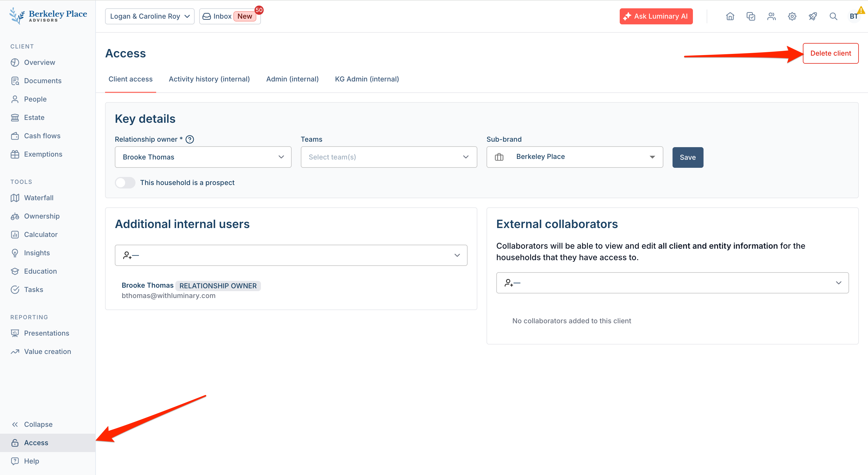Switch to KG Admin (internal) tab
The height and width of the screenshot is (475, 868).
pos(367,79)
